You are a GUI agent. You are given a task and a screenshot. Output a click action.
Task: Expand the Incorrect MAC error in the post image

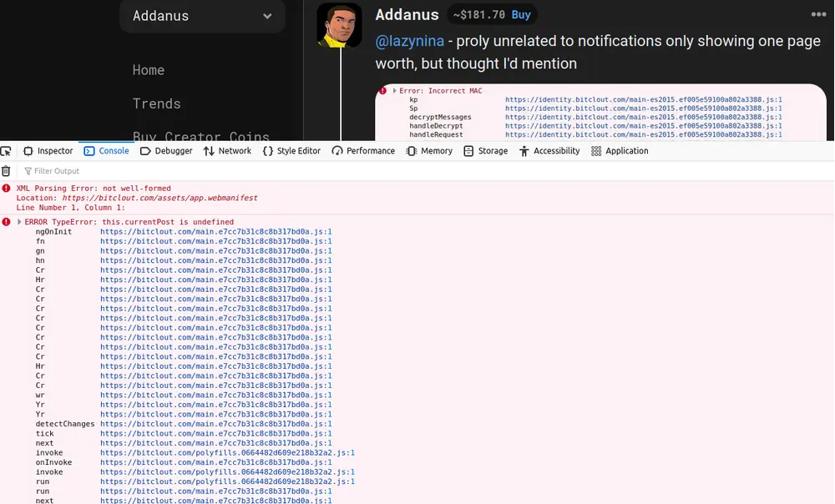coord(395,90)
